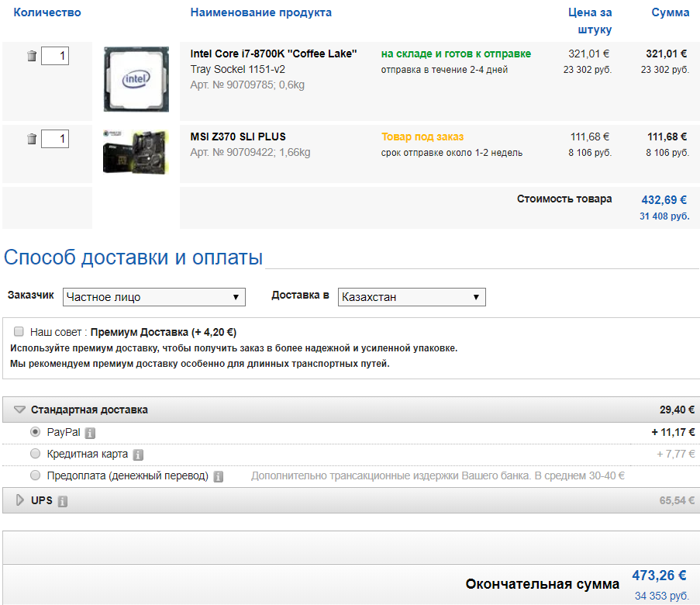Click the Сумма column header
The image size is (700, 605).
coord(670,12)
